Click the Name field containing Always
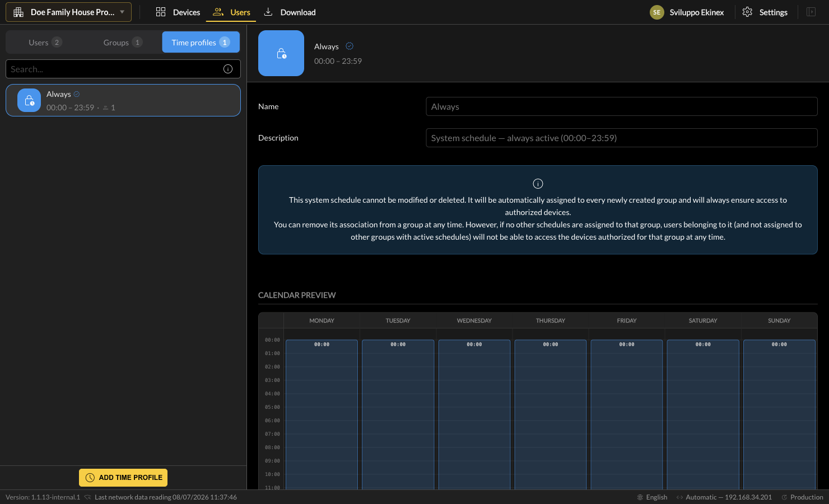 (x=622, y=106)
